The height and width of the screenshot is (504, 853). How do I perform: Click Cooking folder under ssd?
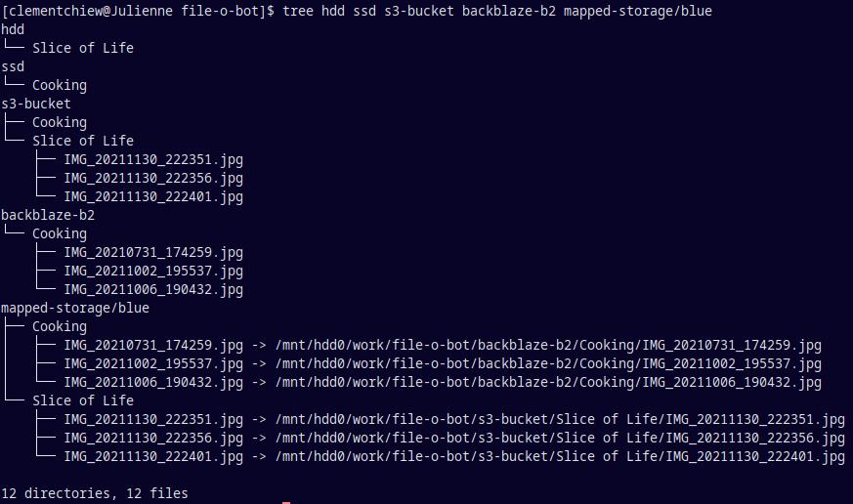pyautogui.click(x=60, y=85)
